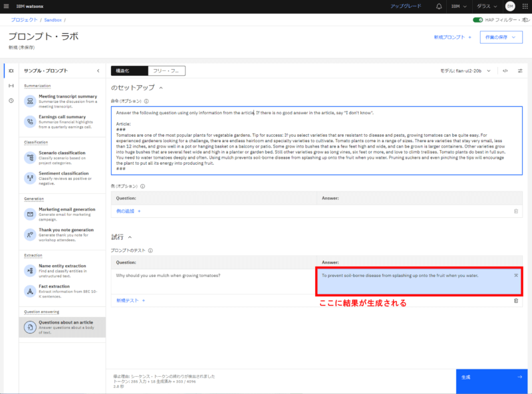Open プロジェクト breadcrumb link
Screen dimensions: 532x394
pos(24,20)
